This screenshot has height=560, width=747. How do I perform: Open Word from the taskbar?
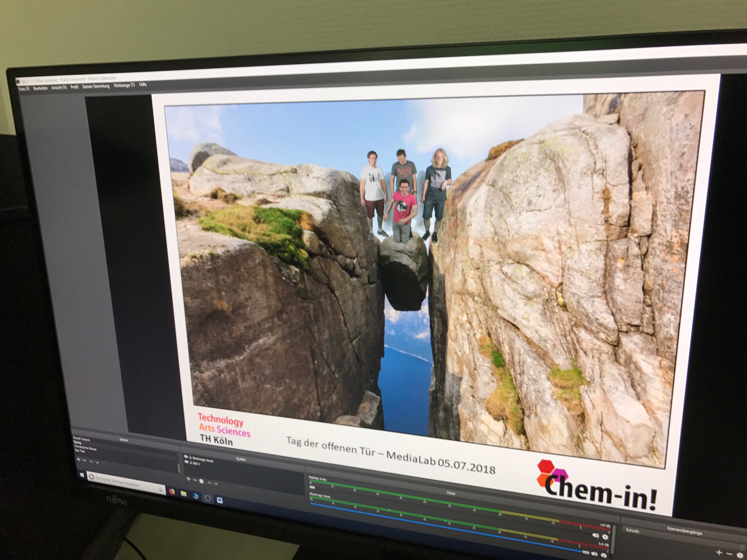[220, 500]
